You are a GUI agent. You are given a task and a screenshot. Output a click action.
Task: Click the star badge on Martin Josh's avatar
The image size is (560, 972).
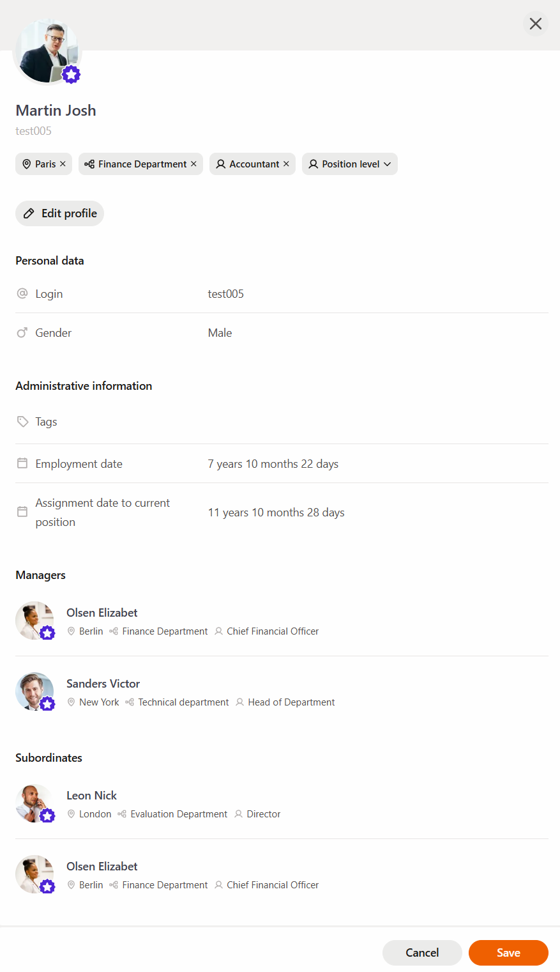coord(72,74)
